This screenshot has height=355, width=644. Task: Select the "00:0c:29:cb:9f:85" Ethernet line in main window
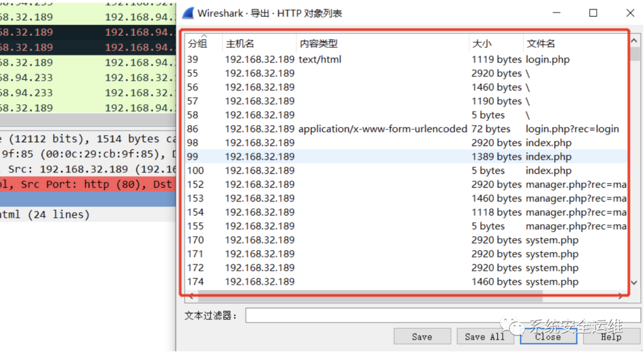click(88, 154)
